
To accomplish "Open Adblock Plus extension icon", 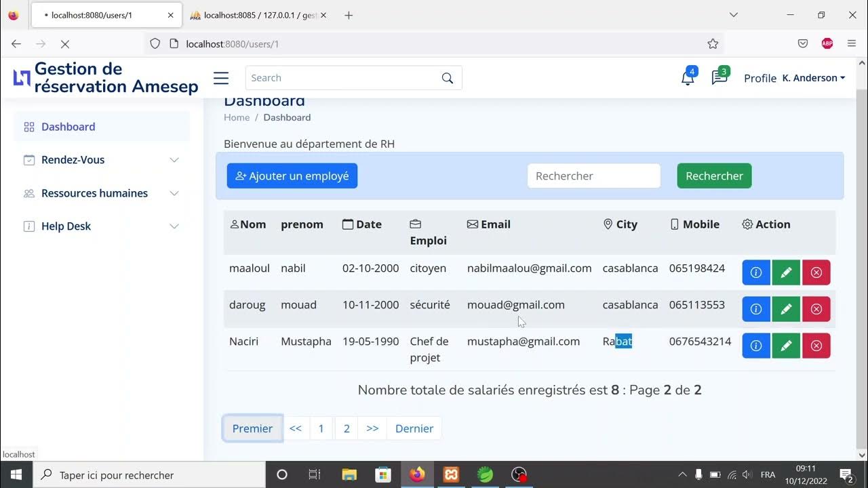I will [827, 43].
